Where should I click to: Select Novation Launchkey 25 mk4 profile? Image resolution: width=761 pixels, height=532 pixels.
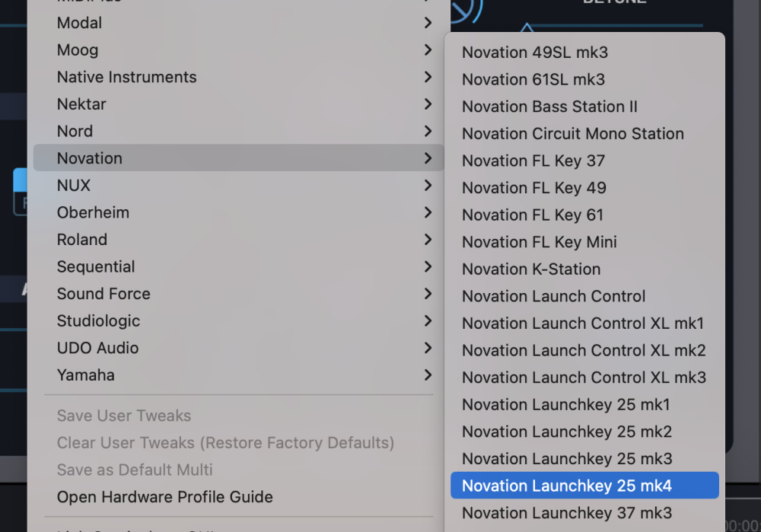(567, 486)
